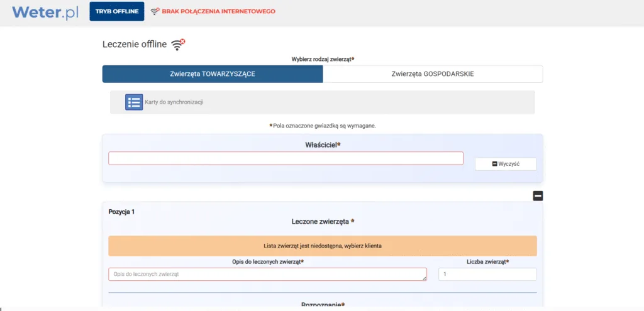Click the no-wifi icon beside BRAK POŁĄCZENIA
The height and width of the screenshot is (311, 644).
point(155,11)
